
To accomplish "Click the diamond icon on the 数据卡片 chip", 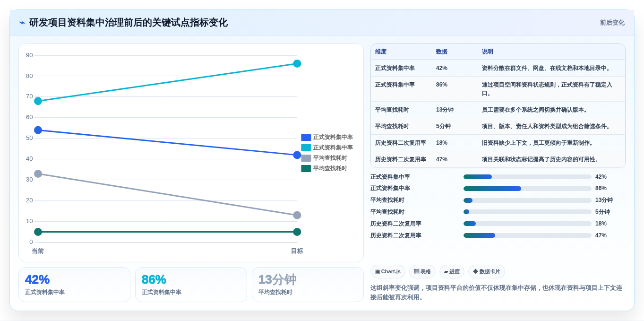I will 475,272.
